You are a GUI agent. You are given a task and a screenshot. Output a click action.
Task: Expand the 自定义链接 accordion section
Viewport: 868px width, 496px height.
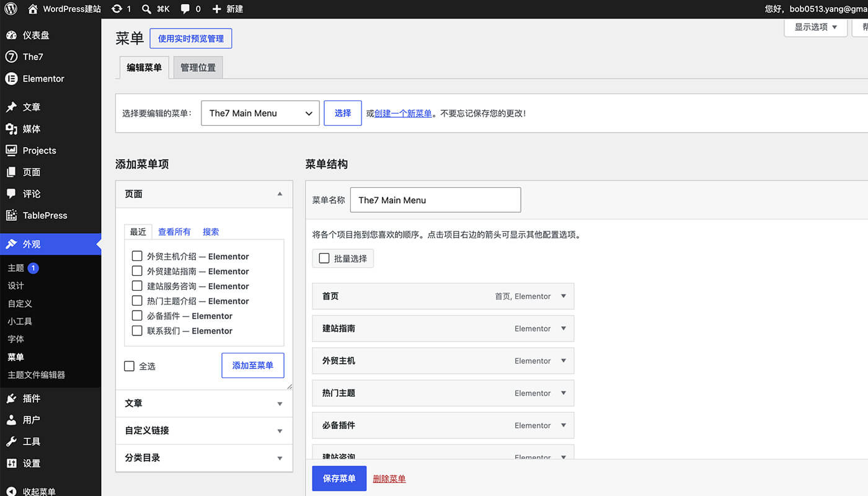tap(204, 430)
